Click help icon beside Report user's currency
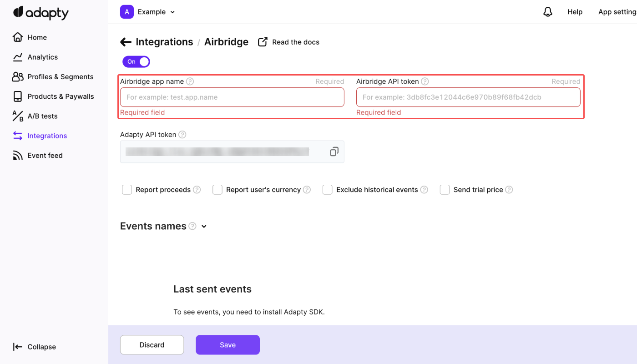637x364 pixels. click(x=307, y=190)
